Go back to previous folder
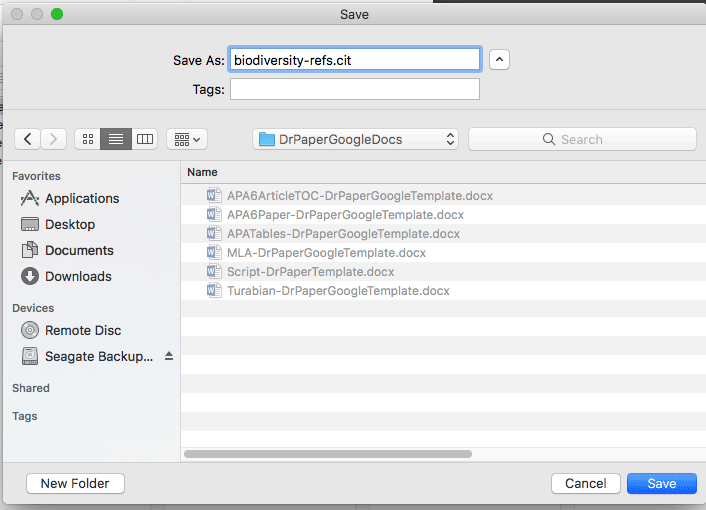The image size is (706, 510). (x=28, y=139)
